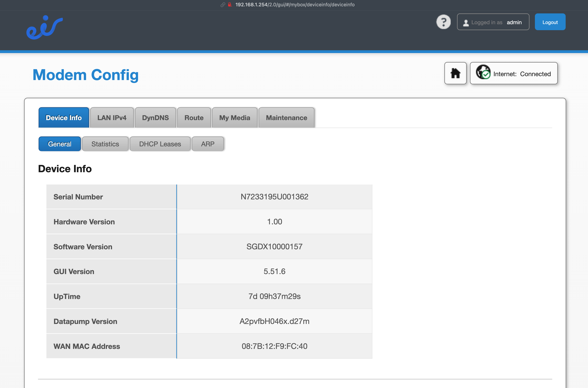This screenshot has width=588, height=388.
Task: Click the Serial Number label
Action: 78,197
